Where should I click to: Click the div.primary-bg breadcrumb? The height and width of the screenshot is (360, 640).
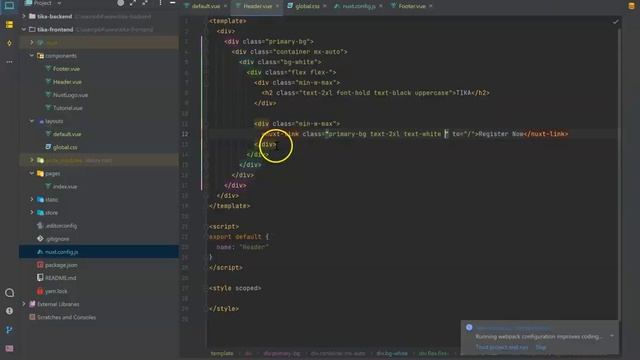(x=282, y=353)
